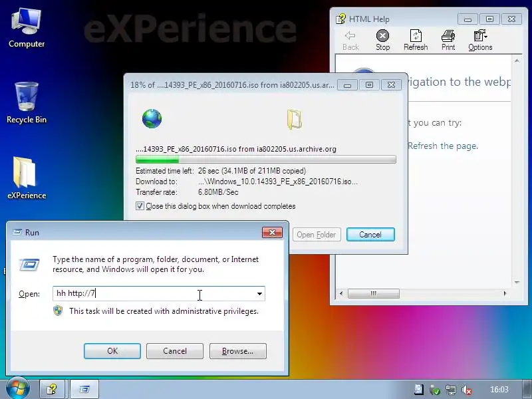This screenshot has height=399, width=532.
Task: Cancel the ISO download
Action: [x=370, y=235]
